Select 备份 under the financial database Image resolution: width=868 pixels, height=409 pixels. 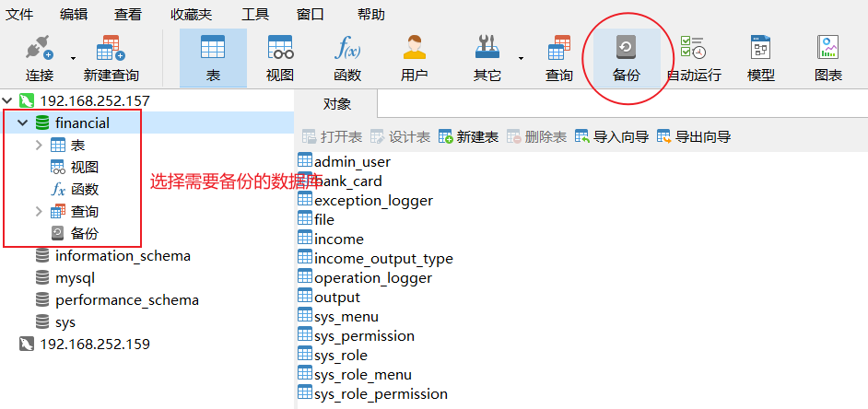[84, 234]
